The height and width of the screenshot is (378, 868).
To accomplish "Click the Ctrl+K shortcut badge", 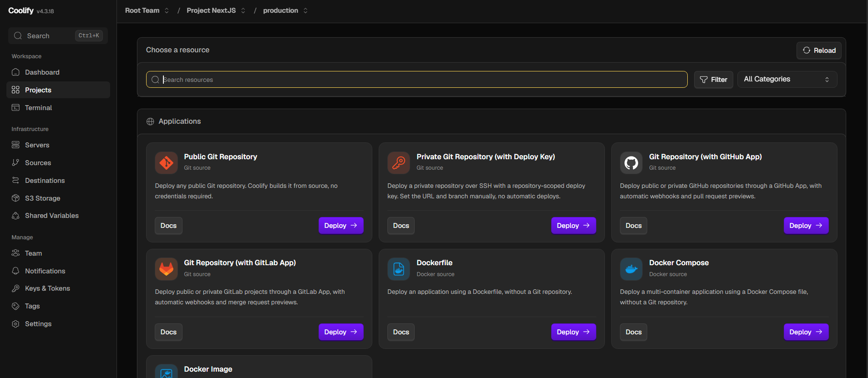I will click(89, 35).
